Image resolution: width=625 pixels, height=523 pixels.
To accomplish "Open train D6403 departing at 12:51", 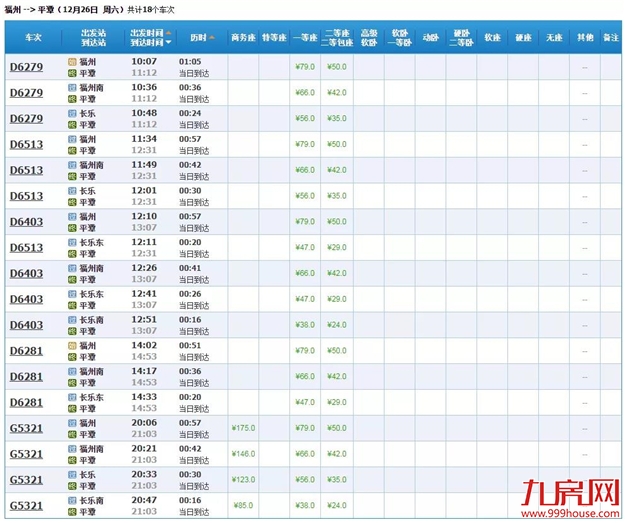I will [26, 325].
